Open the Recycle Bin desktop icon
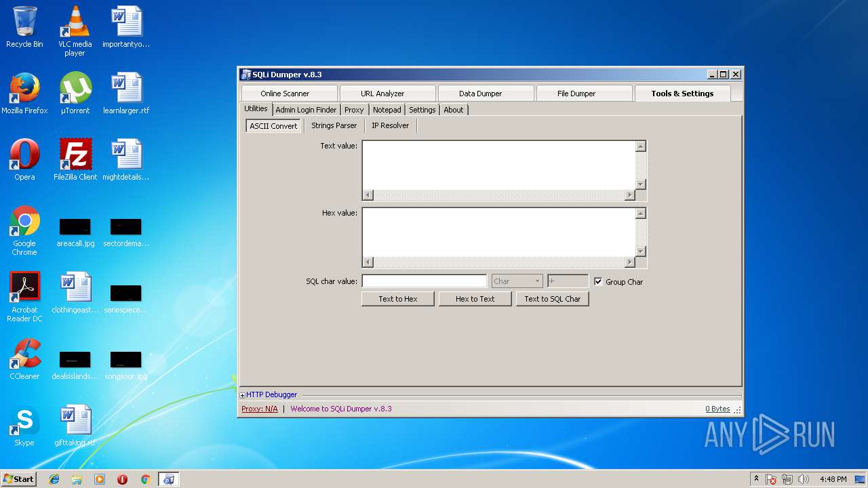868x488 pixels. (x=24, y=27)
